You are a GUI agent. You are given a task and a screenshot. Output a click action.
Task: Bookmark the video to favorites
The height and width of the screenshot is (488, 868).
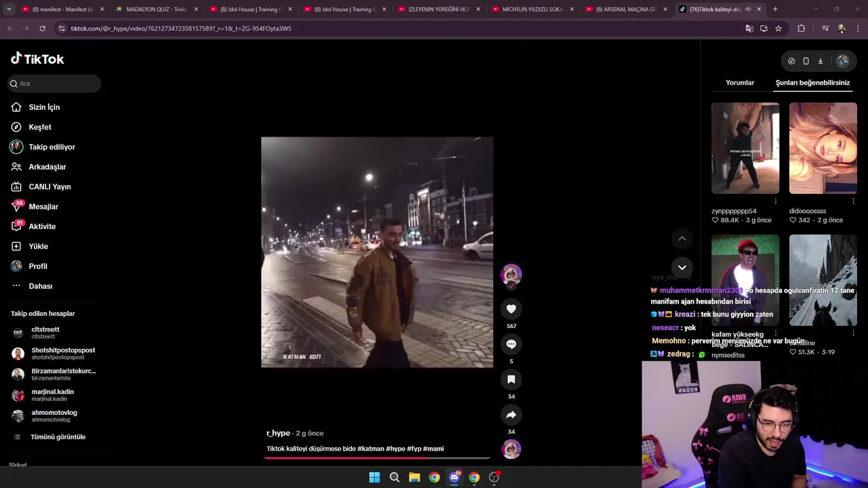click(x=511, y=380)
